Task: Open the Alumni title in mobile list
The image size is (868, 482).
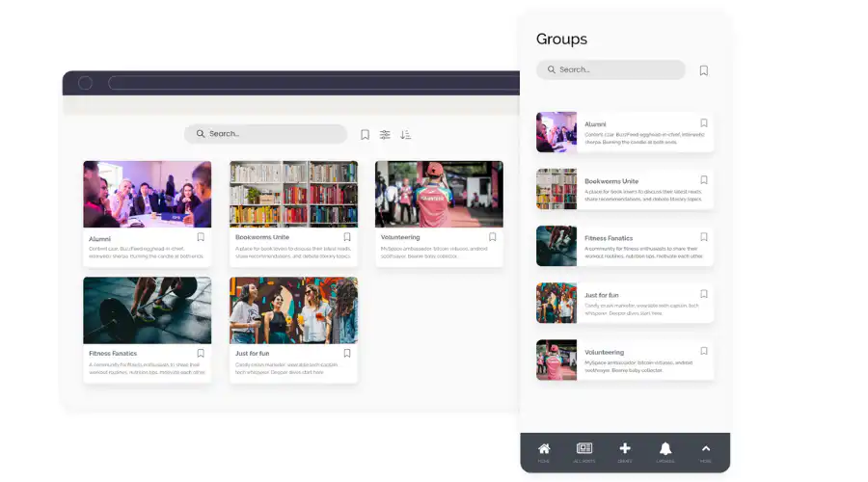Action: [595, 124]
